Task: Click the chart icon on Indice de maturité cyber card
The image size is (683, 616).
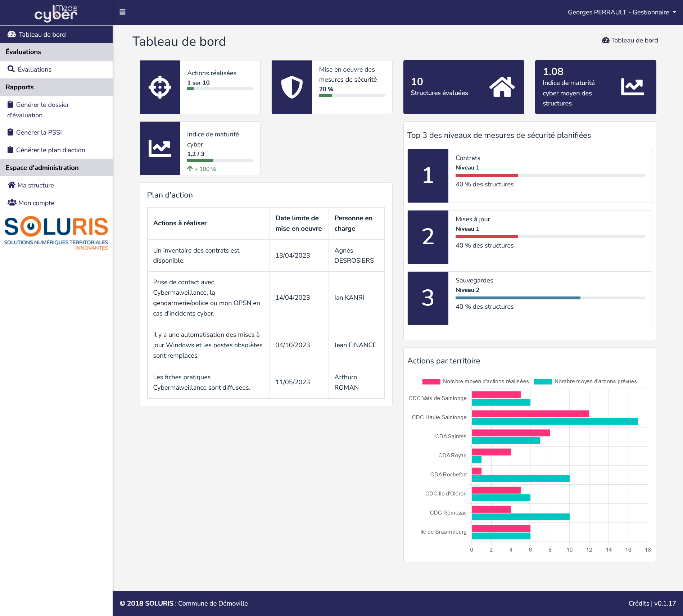Action: [160, 148]
